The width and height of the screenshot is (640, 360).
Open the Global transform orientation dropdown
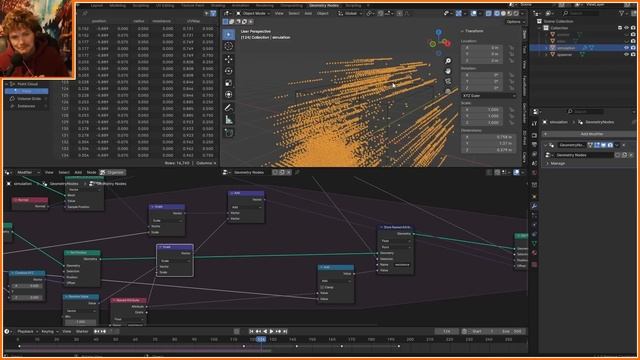[350, 13]
